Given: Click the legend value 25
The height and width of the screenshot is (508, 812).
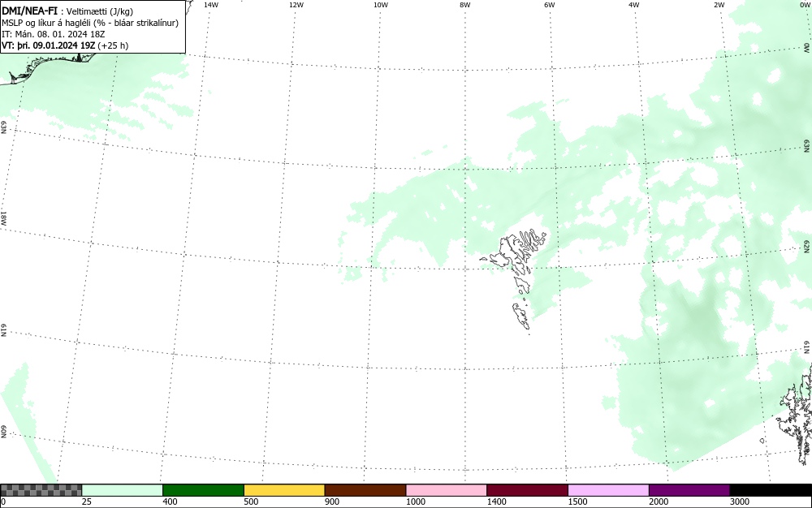Looking at the screenshot, I should click(x=87, y=502).
